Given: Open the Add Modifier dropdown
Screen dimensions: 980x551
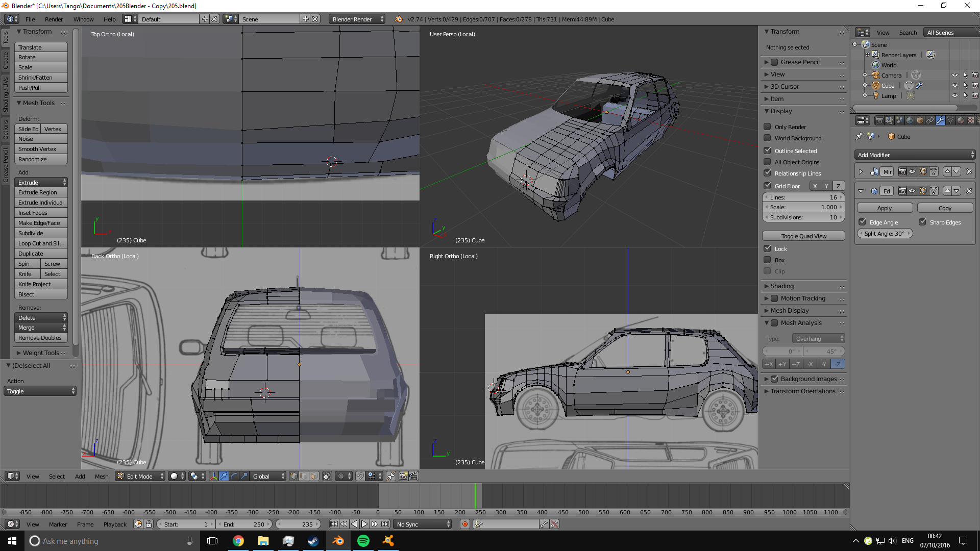Looking at the screenshot, I should pyautogui.click(x=915, y=155).
